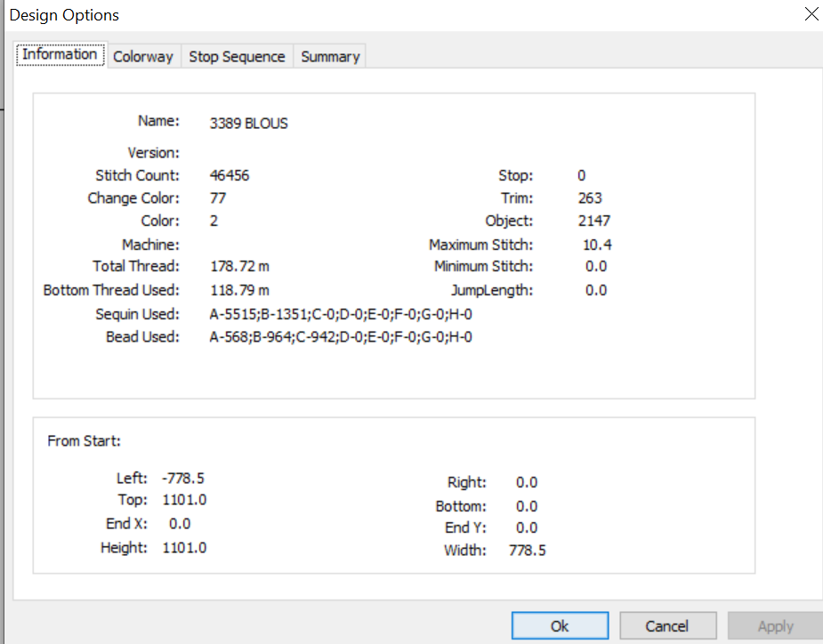Click the Sequin Used values line
The height and width of the screenshot is (644, 823).
point(341,314)
